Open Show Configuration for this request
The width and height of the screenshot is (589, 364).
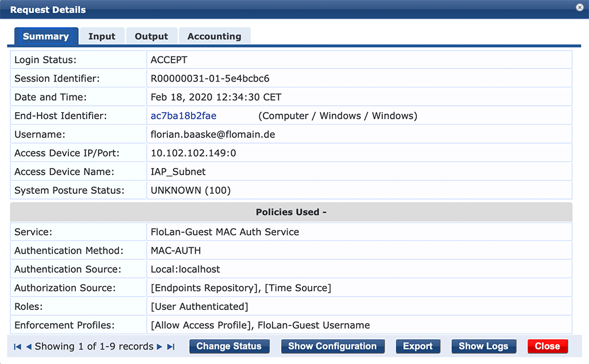(332, 346)
